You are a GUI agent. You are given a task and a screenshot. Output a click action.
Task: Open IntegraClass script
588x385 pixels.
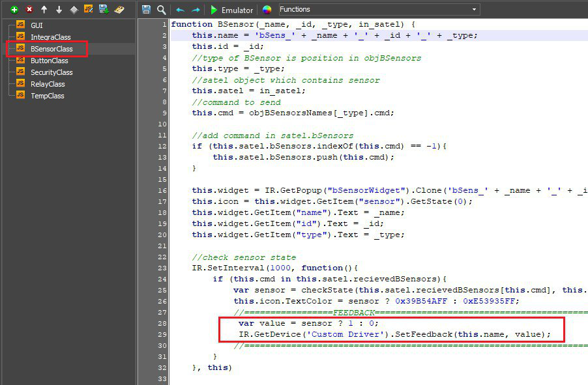(51, 37)
